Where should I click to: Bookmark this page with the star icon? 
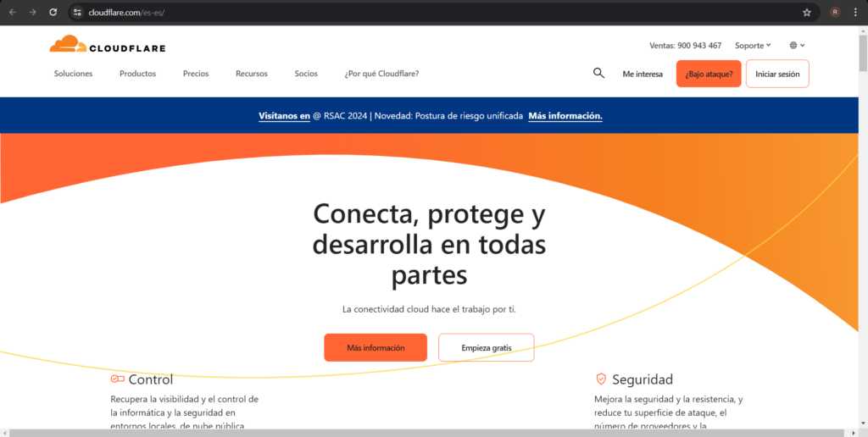pos(807,12)
